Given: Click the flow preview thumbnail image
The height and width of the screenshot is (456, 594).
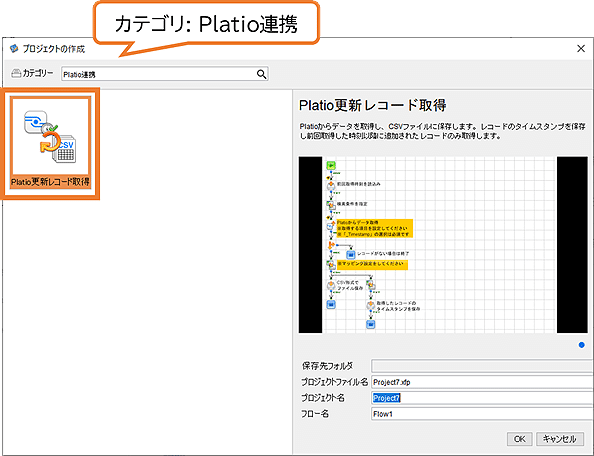Looking at the screenshot, I should (443, 245).
